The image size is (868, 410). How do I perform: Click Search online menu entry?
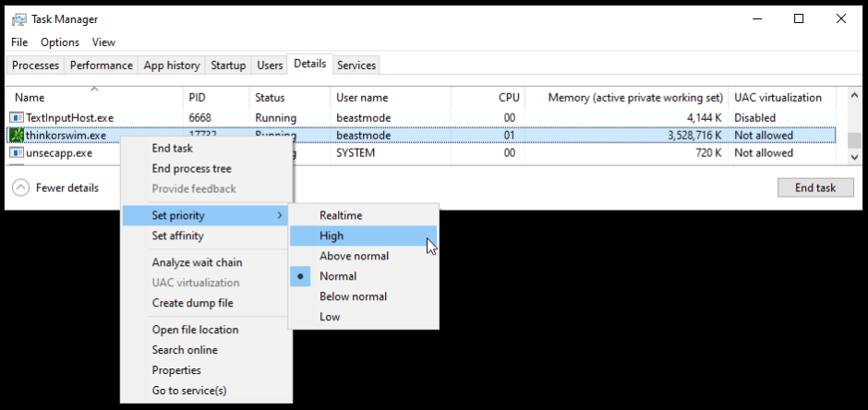pos(205,350)
